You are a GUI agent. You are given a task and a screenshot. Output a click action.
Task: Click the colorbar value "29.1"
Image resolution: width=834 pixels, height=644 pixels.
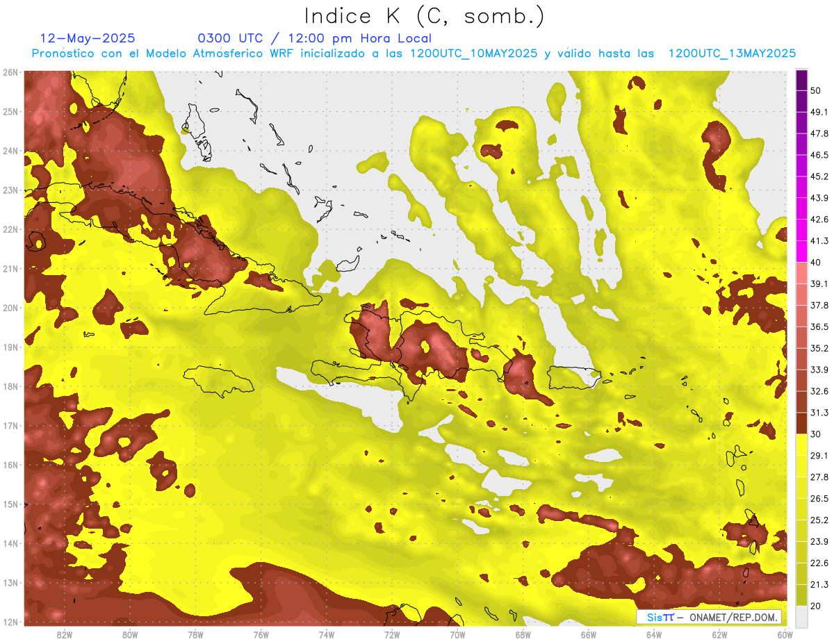(x=819, y=456)
